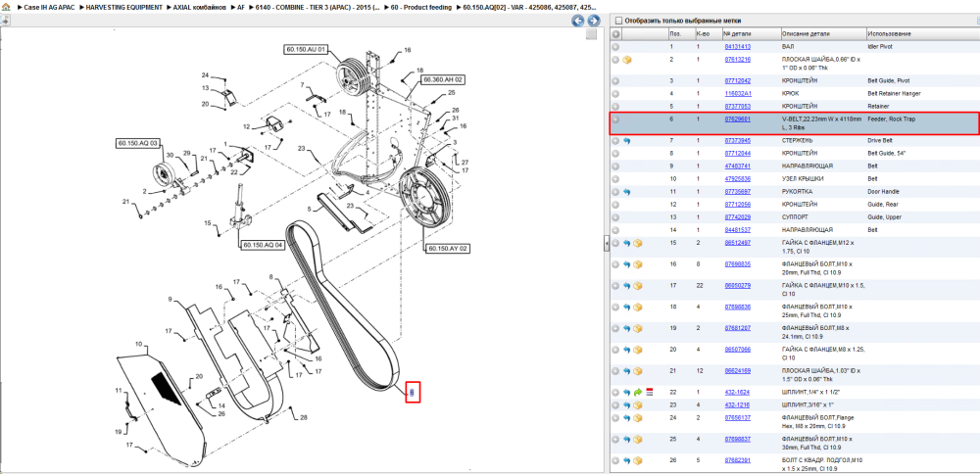This screenshot has width=980, height=474.
Task: Sort by Поз. column header
Action: [x=675, y=33]
